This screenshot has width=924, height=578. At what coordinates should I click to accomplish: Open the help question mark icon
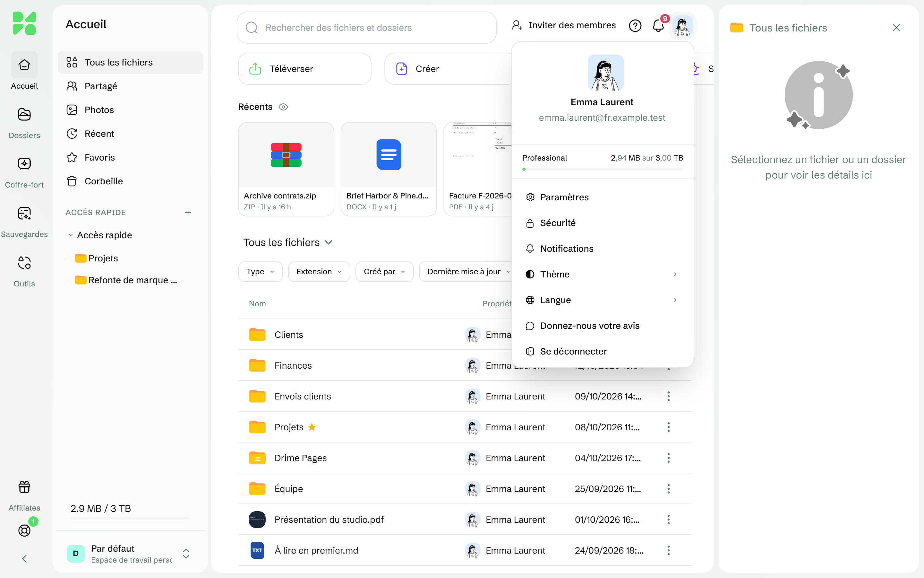click(x=635, y=26)
